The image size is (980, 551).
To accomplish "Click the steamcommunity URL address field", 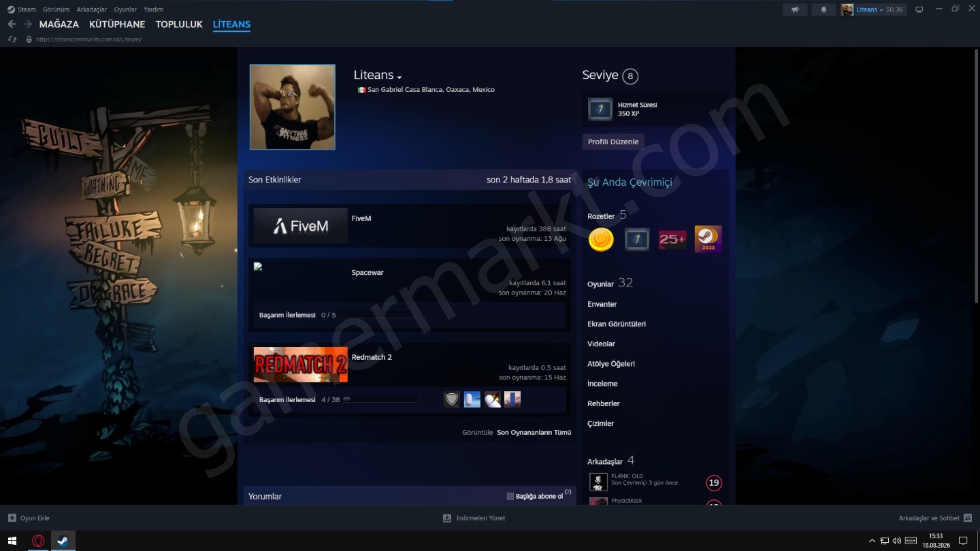I will pyautogui.click(x=88, y=39).
